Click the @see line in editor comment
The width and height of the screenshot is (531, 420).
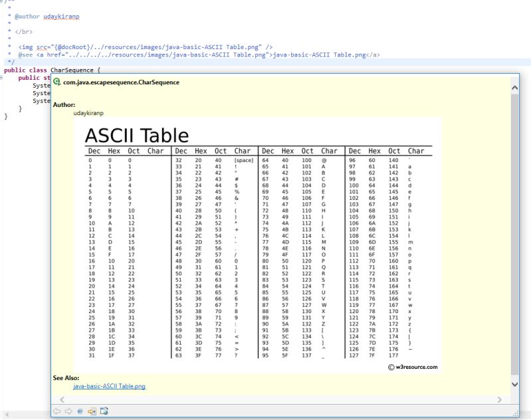pos(199,54)
